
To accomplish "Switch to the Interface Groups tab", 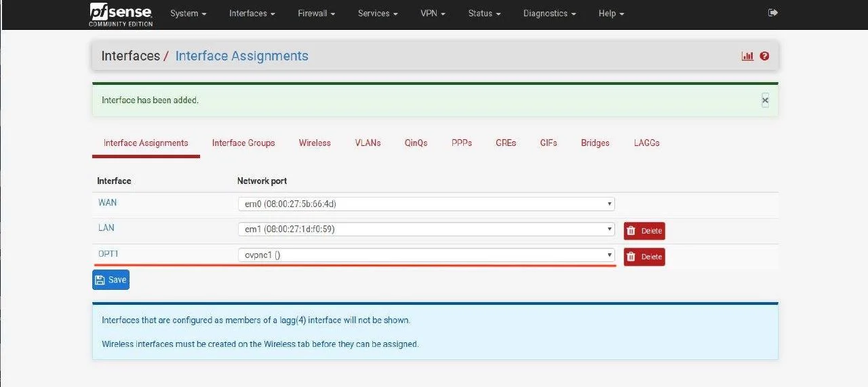I will (243, 143).
